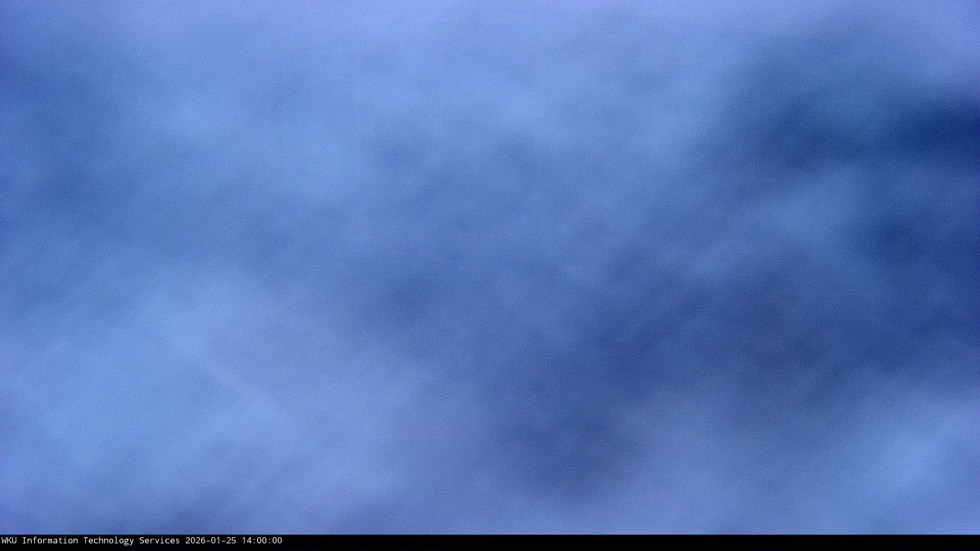This screenshot has height=551, width=980.
Task: Click the year "2026" in timestamp
Action: click(x=195, y=540)
